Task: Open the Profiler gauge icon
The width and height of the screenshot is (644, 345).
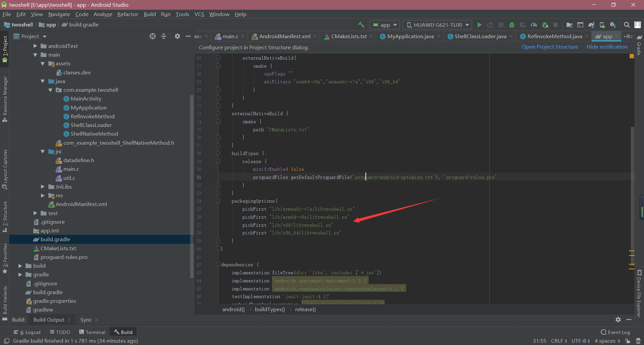Action: click(x=534, y=25)
